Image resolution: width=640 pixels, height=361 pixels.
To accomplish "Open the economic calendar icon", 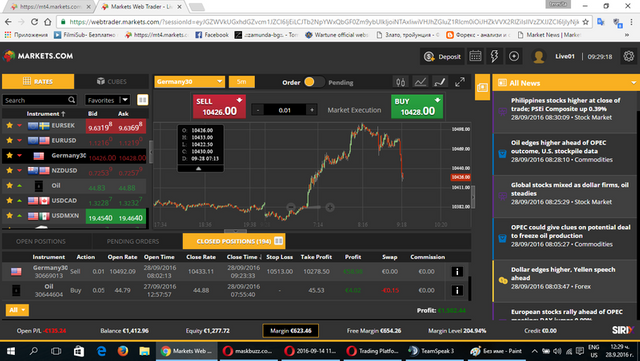I will coord(475,56).
